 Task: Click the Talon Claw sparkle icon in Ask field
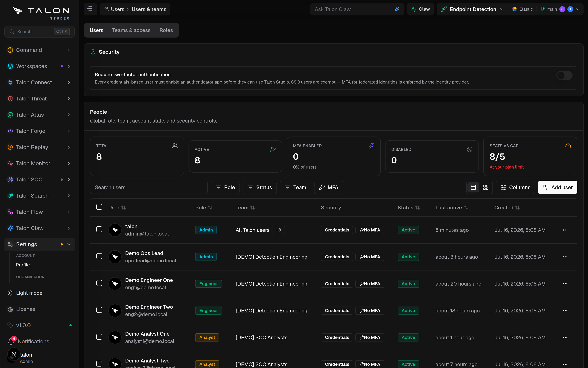click(397, 9)
